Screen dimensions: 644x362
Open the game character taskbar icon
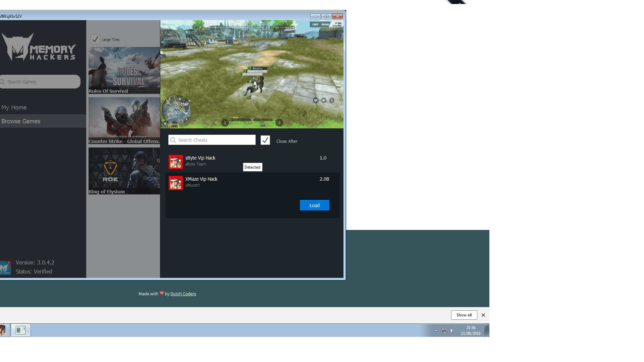3,330
